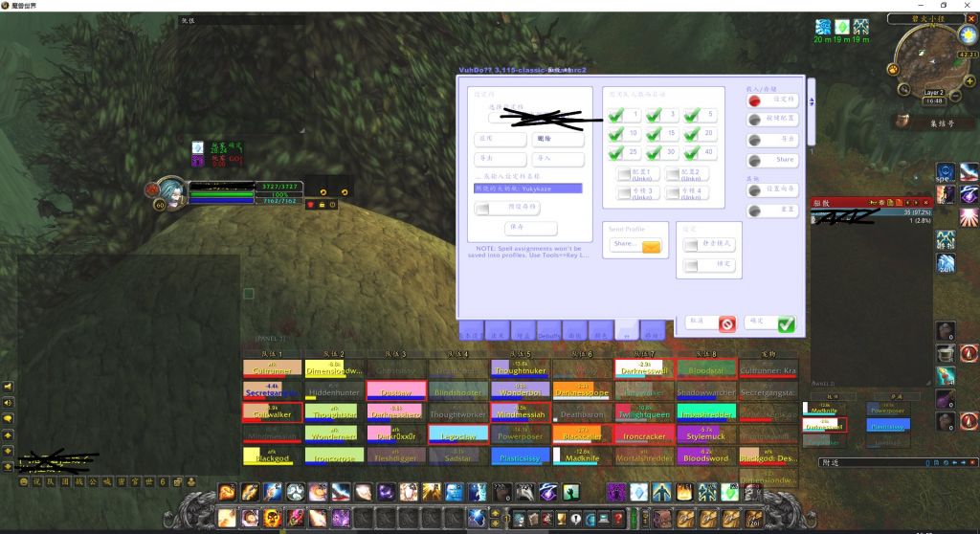
Task: Click the Share... button in Send Profile
Action: (x=625, y=245)
